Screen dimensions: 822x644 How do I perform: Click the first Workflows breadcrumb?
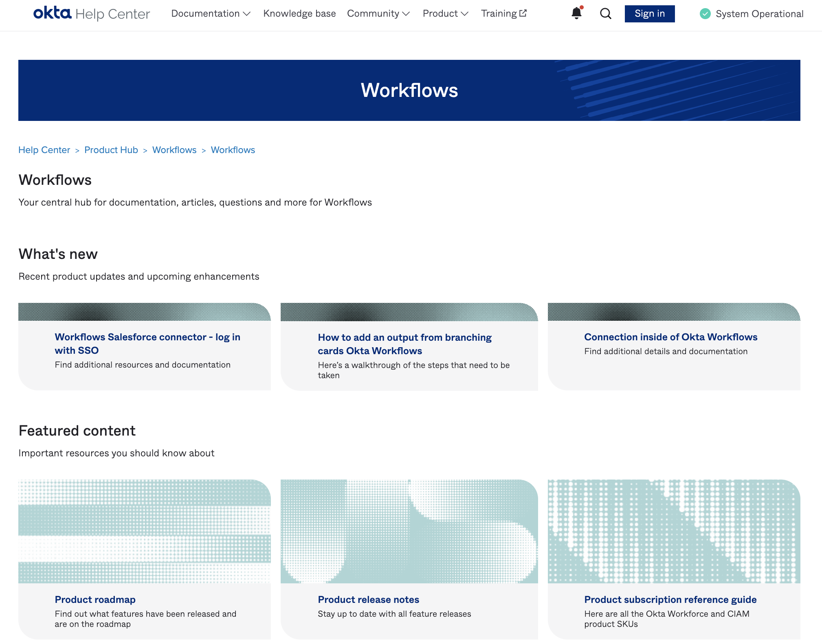[174, 150]
